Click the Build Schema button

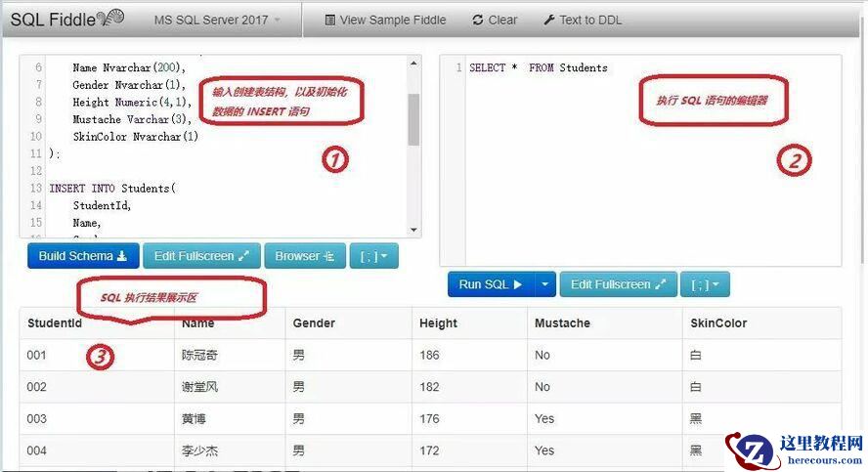pos(83,256)
